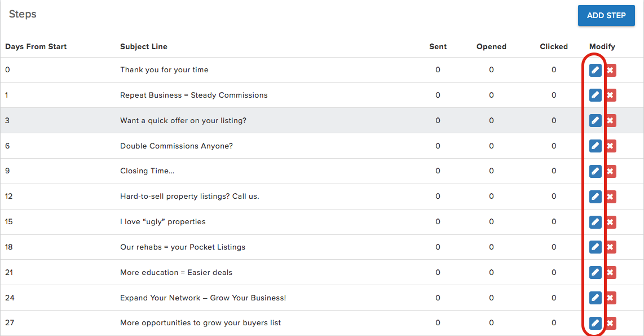Edit the 'Thank you for your time' step
644x336 pixels.
point(595,70)
